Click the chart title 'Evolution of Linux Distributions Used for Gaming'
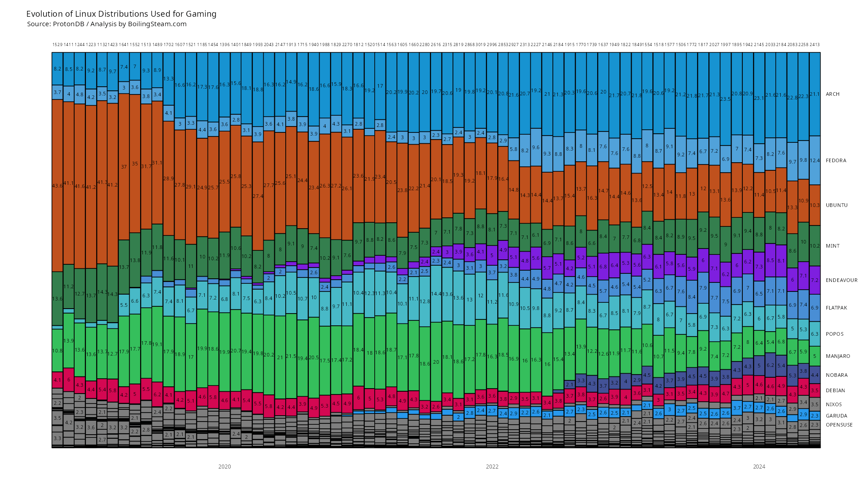 pos(121,14)
